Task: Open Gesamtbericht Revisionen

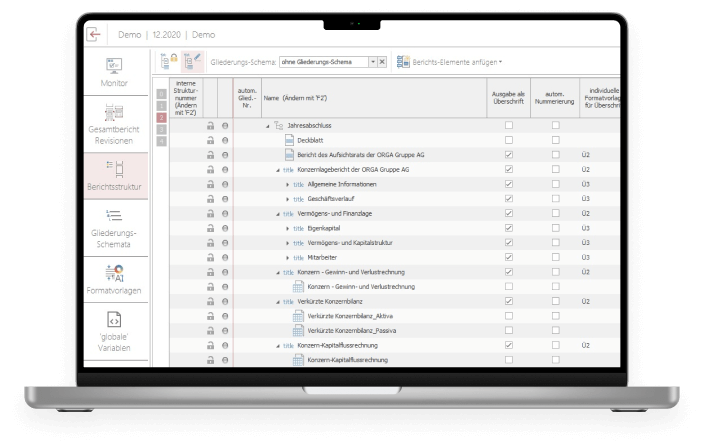Action: click(114, 124)
